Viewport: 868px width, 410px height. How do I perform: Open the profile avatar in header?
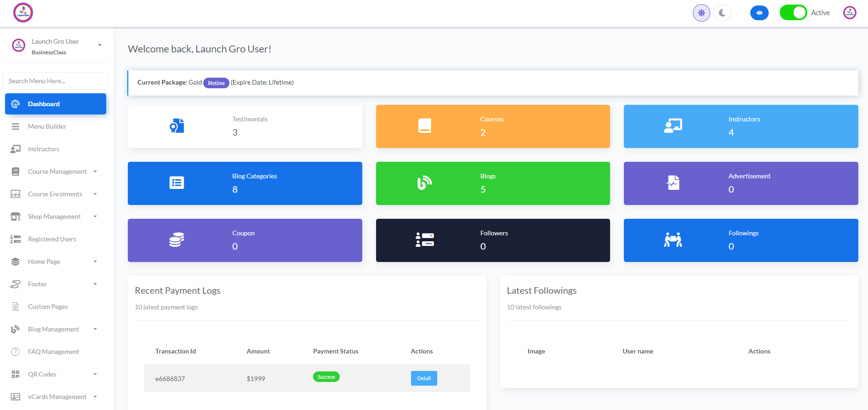click(850, 13)
